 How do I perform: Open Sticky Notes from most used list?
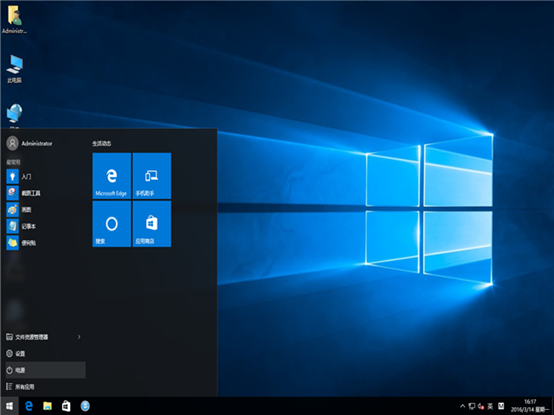tap(45, 243)
